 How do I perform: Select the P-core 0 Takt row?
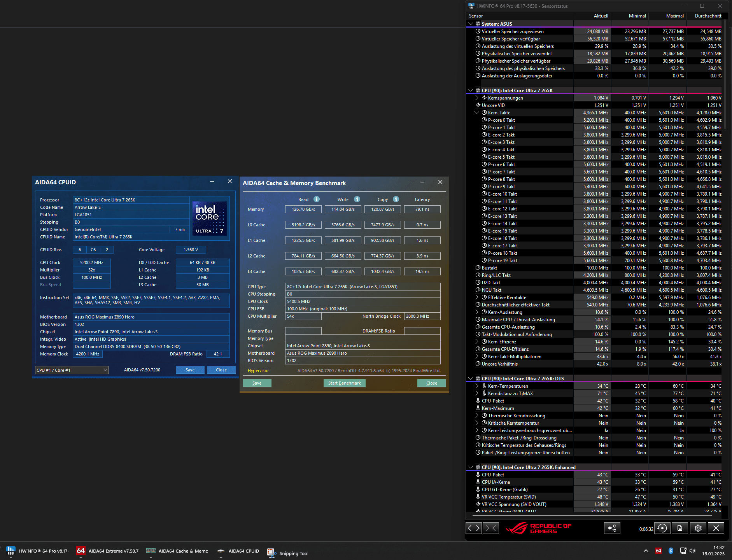click(594, 120)
